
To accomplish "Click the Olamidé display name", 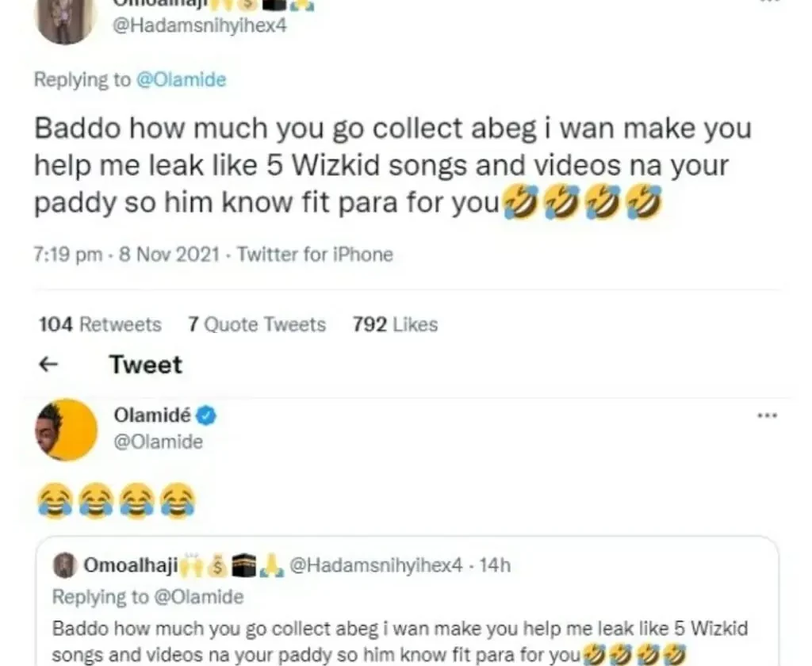I will point(152,415).
